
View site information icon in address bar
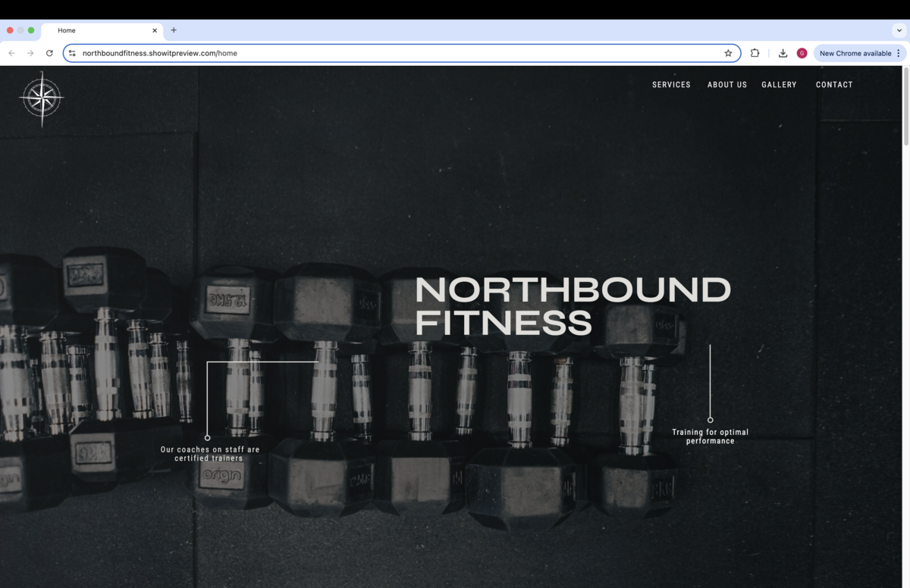click(x=72, y=53)
